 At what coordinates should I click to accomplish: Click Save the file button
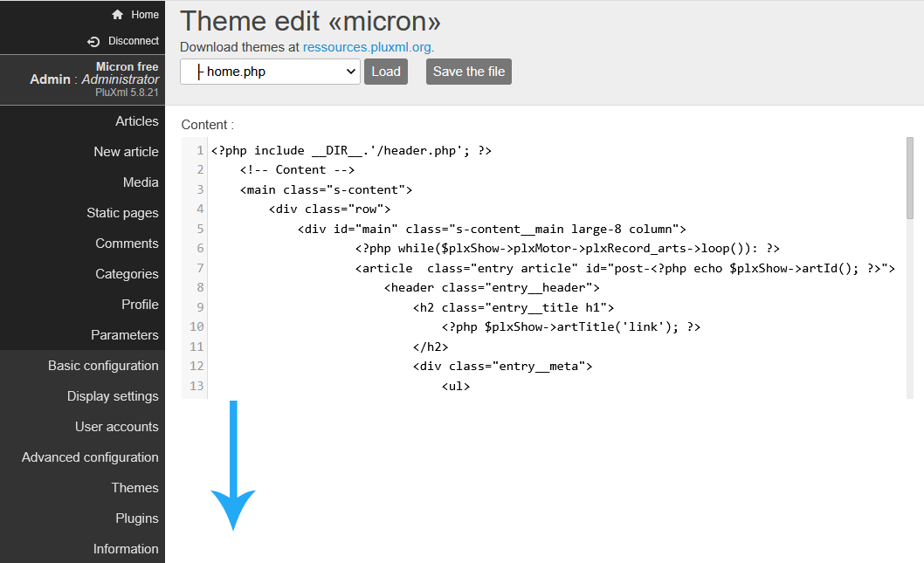[469, 72]
